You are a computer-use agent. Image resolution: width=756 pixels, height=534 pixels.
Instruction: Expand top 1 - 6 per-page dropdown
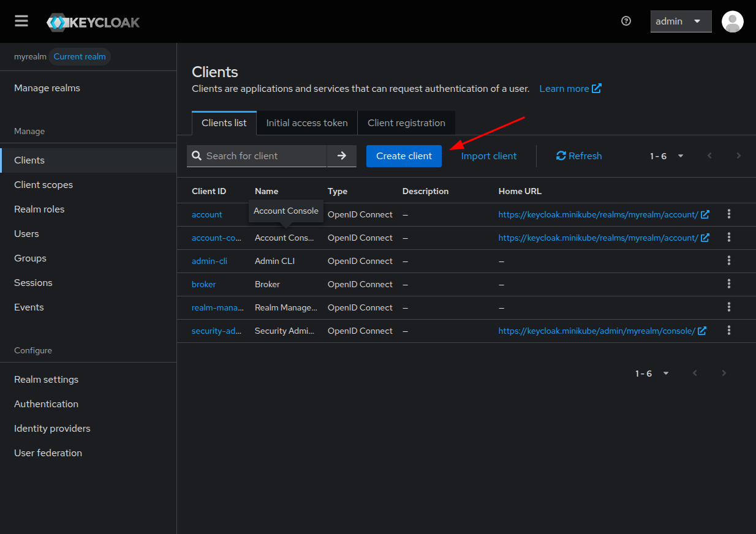(x=667, y=156)
